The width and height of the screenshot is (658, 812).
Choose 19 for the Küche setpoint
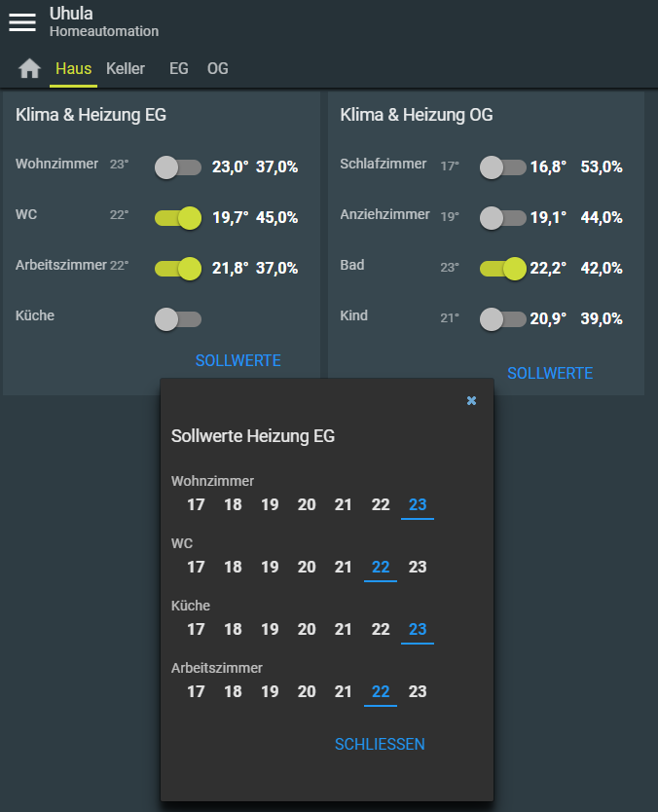point(270,629)
